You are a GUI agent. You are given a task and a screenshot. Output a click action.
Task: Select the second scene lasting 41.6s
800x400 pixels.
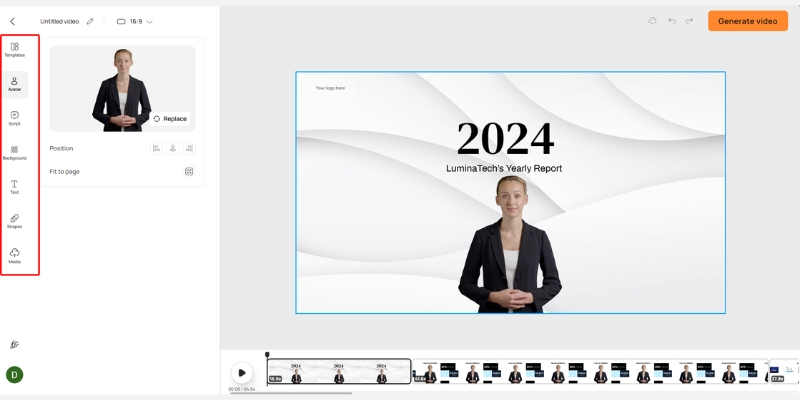point(590,371)
